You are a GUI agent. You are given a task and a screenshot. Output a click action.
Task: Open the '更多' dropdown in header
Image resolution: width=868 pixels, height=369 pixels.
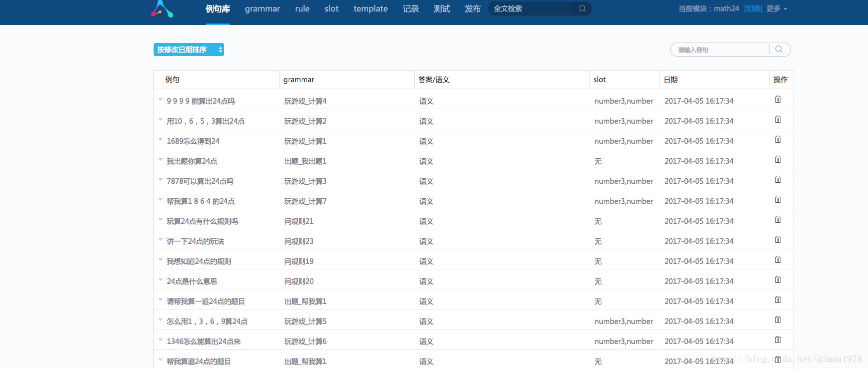[x=776, y=9]
